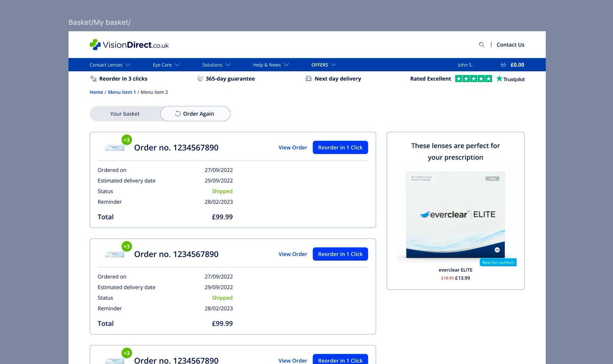Viewport: 613px width, 364px height.
Task: Click the Reorder in 3 clicks cursor icon
Action: 93,79
